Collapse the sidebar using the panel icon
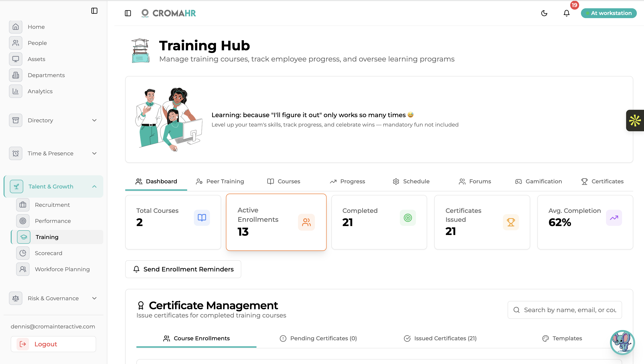 click(x=94, y=11)
